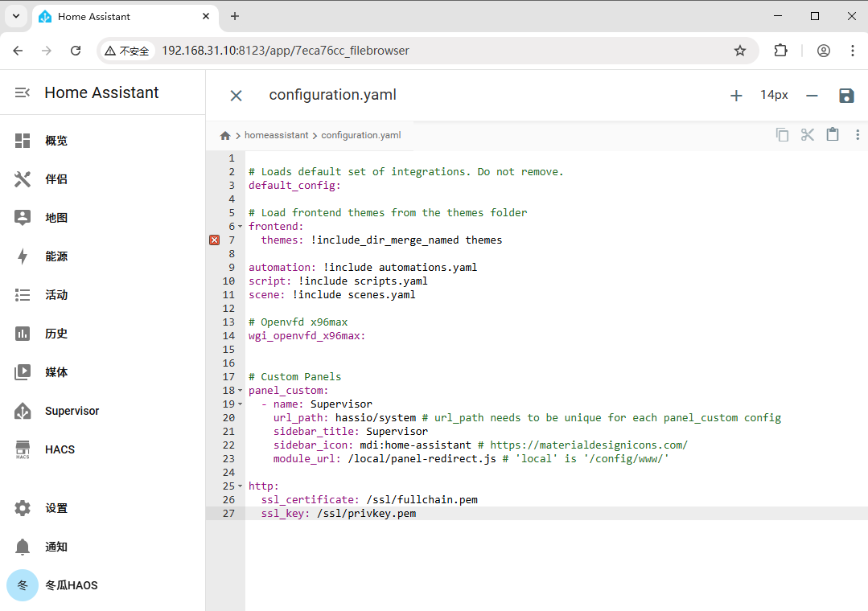This screenshot has height=611, width=868.
Task: Collapse the frontend block on line 6
Action: (240, 227)
